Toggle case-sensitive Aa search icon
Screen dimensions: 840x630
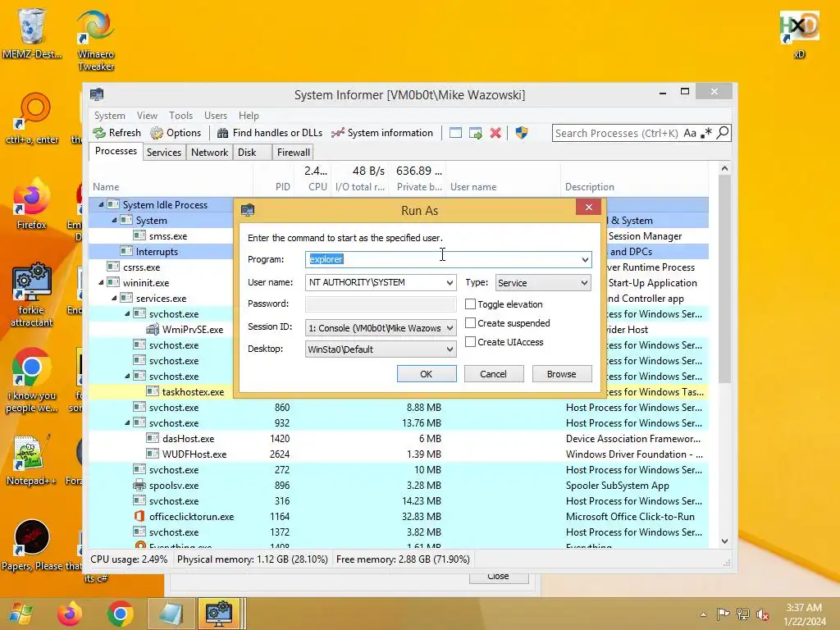(690, 133)
